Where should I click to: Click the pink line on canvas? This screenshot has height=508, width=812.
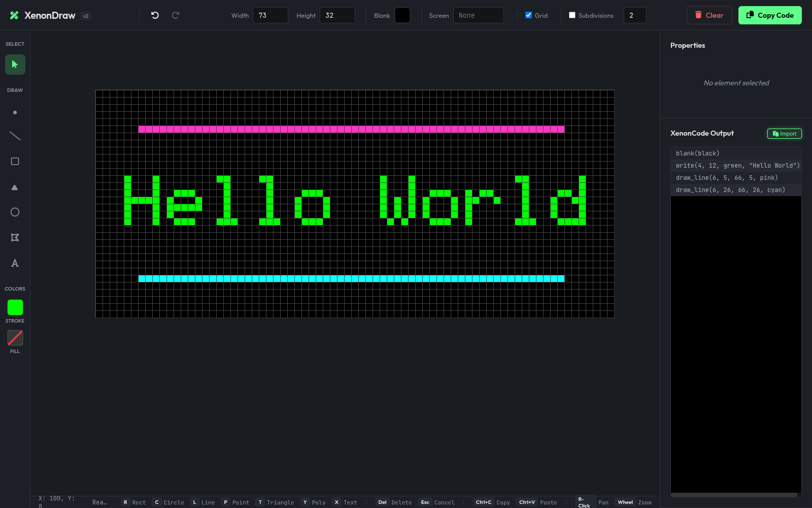click(x=351, y=129)
